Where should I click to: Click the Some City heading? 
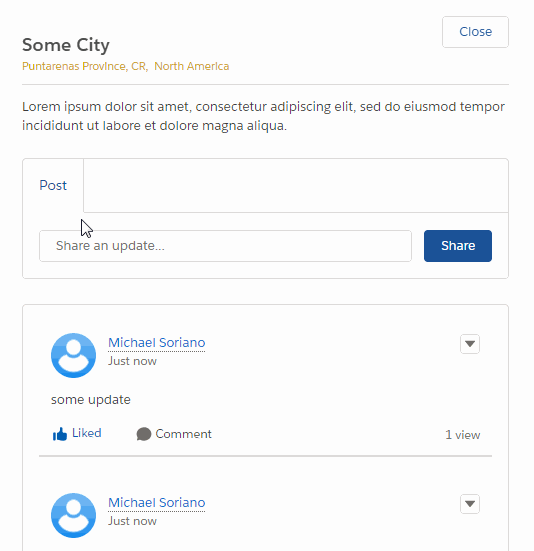coord(66,45)
